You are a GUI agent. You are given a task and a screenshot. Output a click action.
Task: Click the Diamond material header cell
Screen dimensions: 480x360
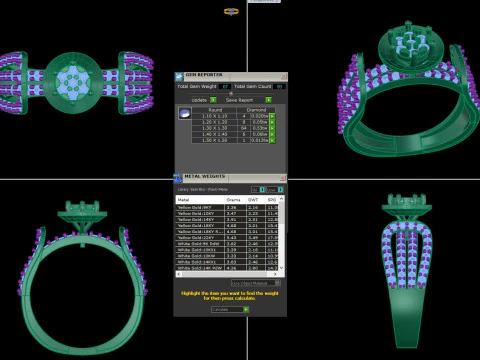click(256, 110)
